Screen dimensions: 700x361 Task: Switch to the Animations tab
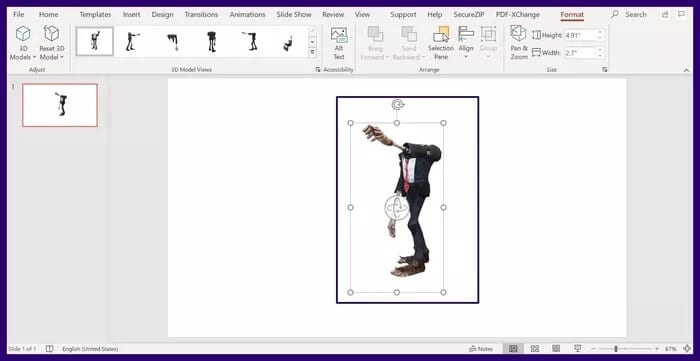tap(247, 14)
